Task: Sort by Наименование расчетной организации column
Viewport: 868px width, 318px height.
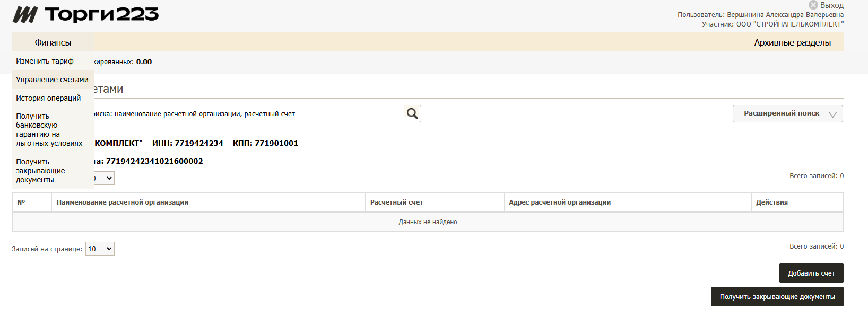Action: click(x=123, y=202)
